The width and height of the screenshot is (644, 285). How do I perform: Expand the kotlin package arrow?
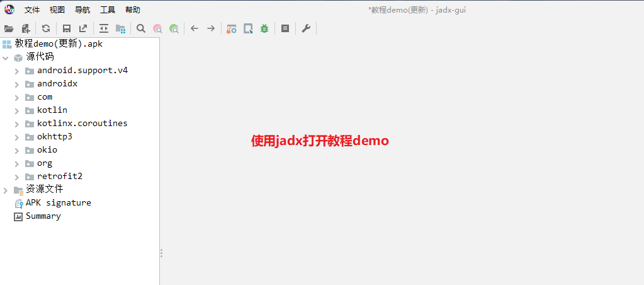click(17, 111)
